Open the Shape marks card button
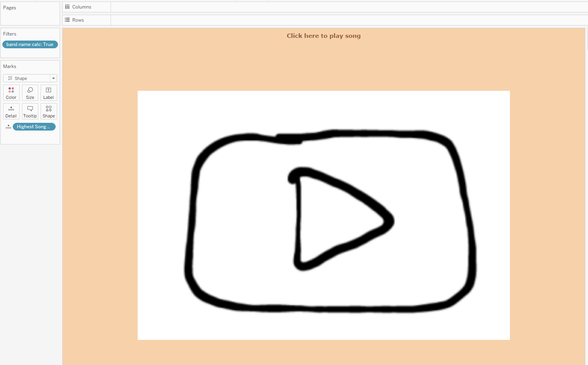This screenshot has height=365, width=588. [x=49, y=111]
